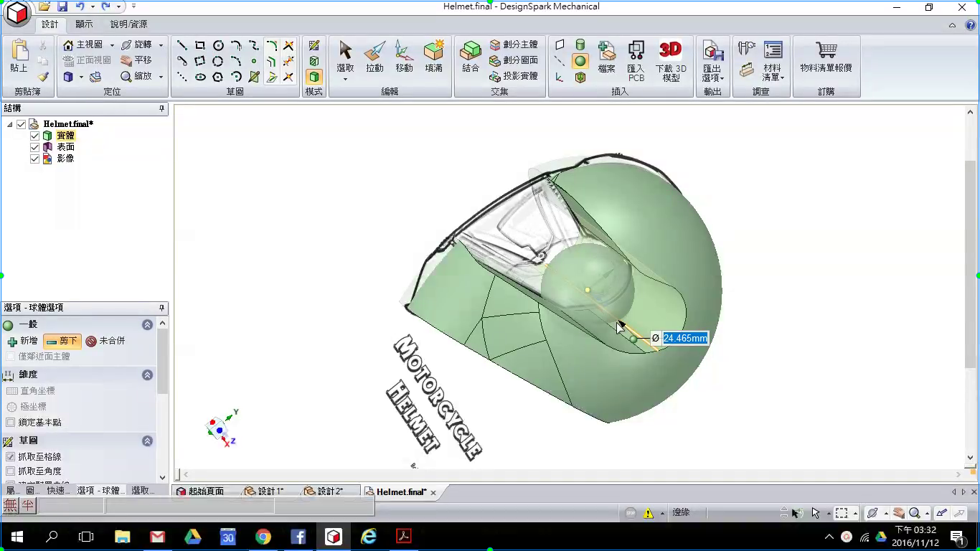This screenshot has height=551, width=980.
Task: Open the 說明/資源 ribbon tab
Action: tap(128, 24)
